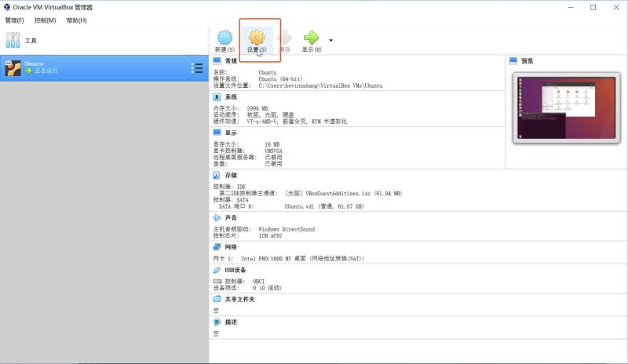The image size is (628, 364).
Task: Click the 新建 (New) toolbar icon
Action: [225, 39]
